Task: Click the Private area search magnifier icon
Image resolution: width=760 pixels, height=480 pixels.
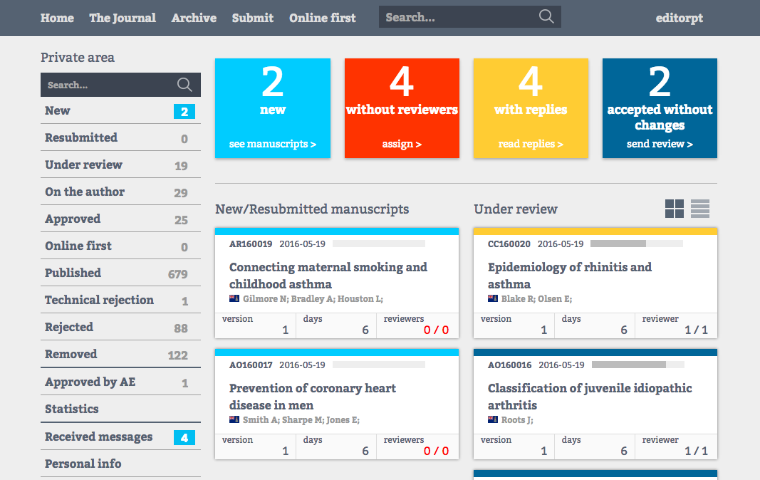Action: pos(185,85)
